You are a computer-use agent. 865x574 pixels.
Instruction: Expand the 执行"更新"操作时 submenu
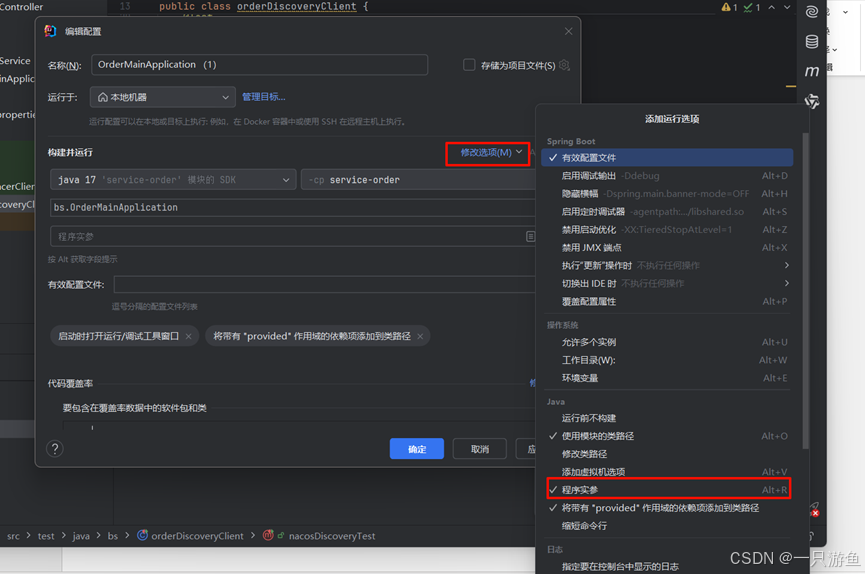coord(667,265)
